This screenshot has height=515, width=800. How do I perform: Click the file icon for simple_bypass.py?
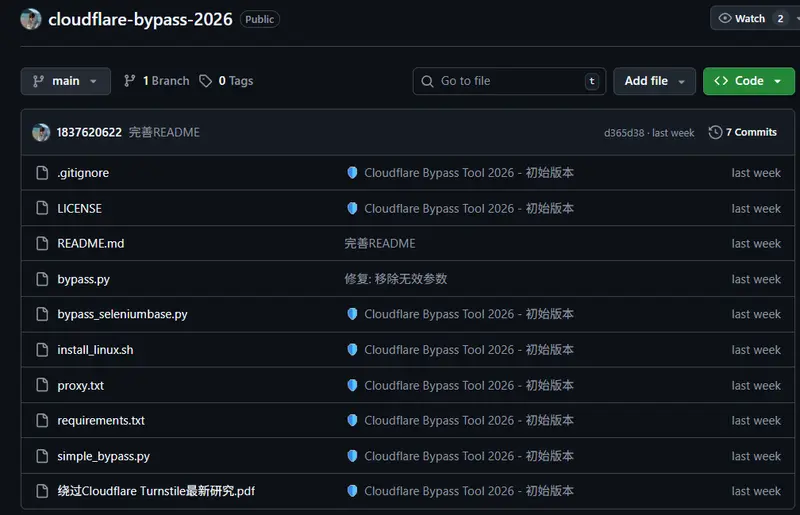click(x=42, y=456)
